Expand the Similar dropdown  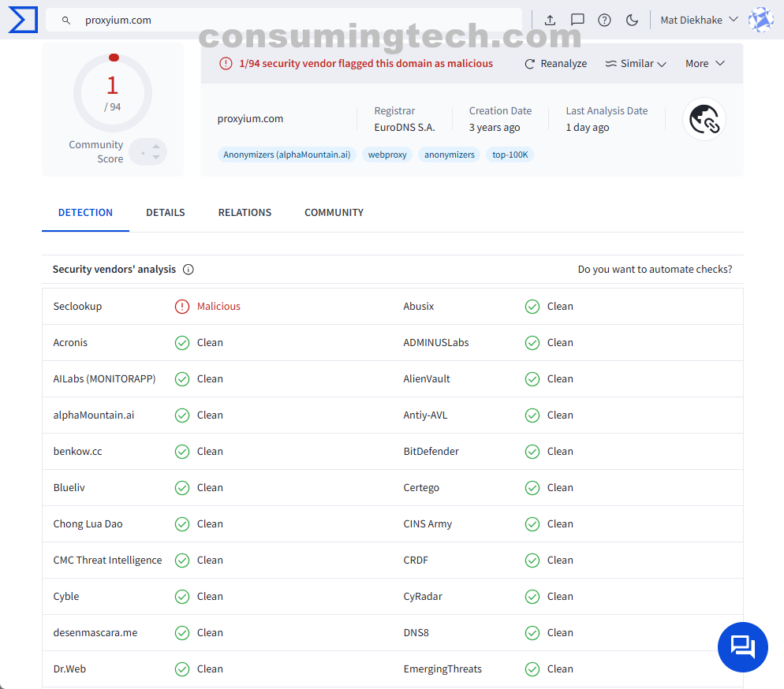point(636,64)
